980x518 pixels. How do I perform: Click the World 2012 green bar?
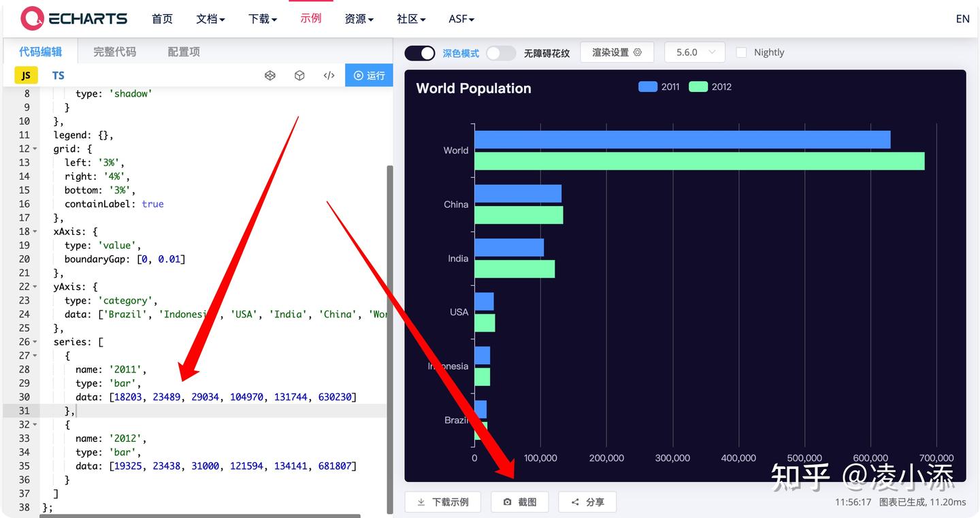coord(700,161)
